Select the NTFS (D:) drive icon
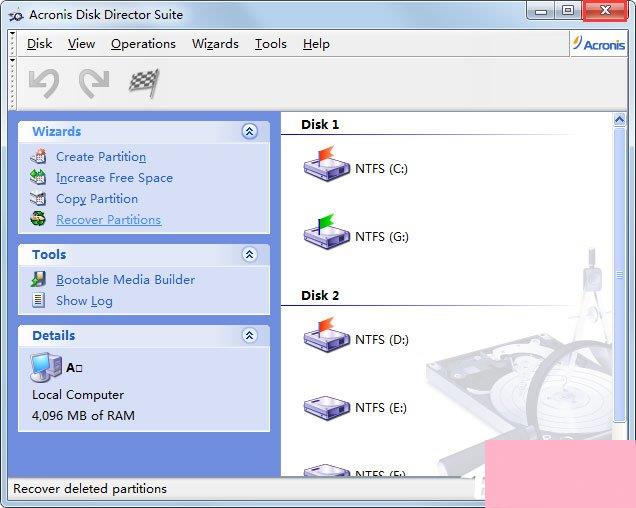Image resolution: width=636 pixels, height=508 pixels. coord(327,335)
